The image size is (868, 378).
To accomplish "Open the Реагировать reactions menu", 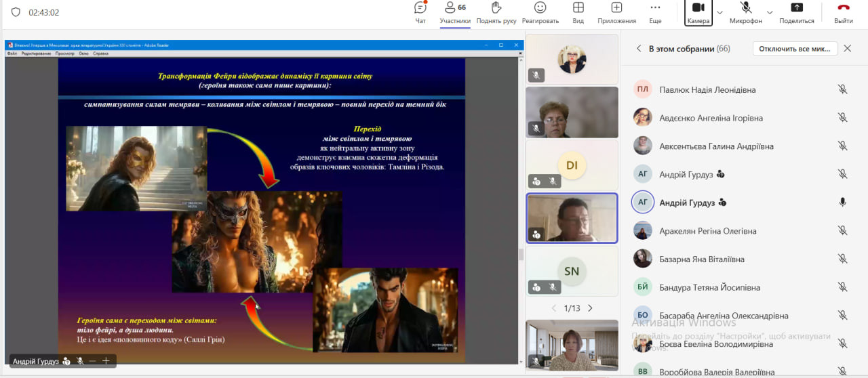I will coord(540,8).
